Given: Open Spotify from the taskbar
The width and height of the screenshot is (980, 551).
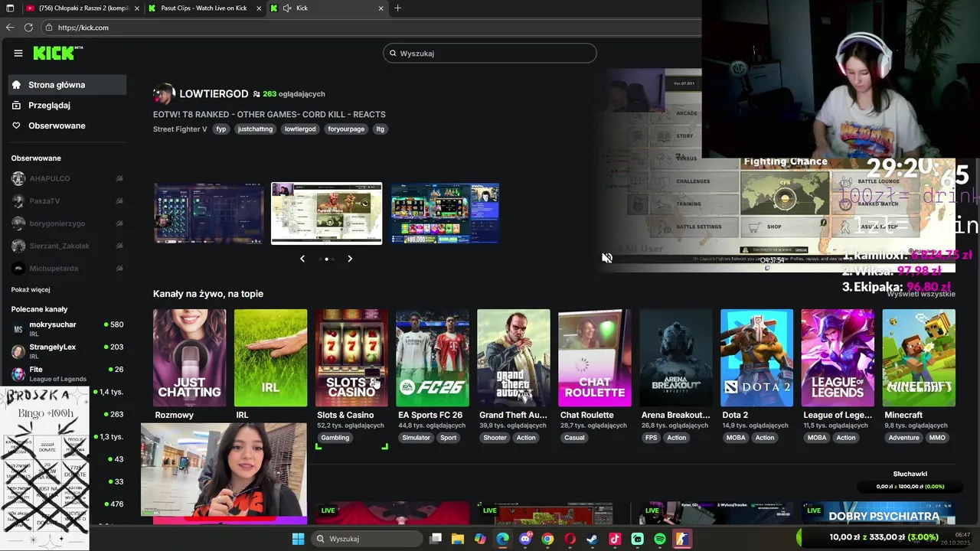Looking at the screenshot, I should [x=660, y=539].
